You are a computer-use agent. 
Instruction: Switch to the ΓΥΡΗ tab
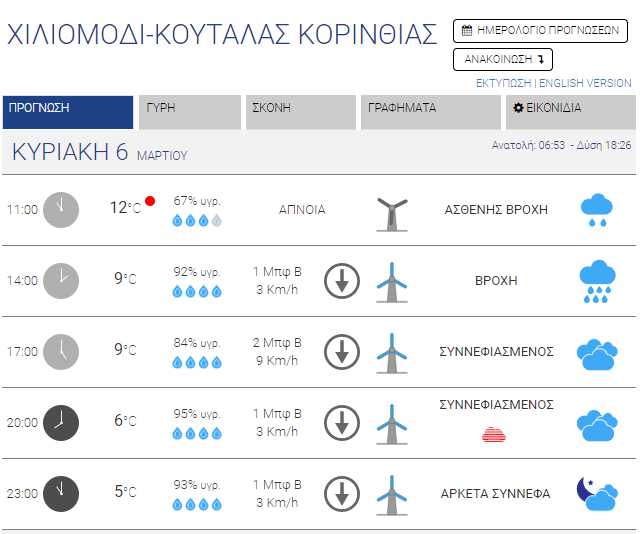pyautogui.click(x=190, y=112)
